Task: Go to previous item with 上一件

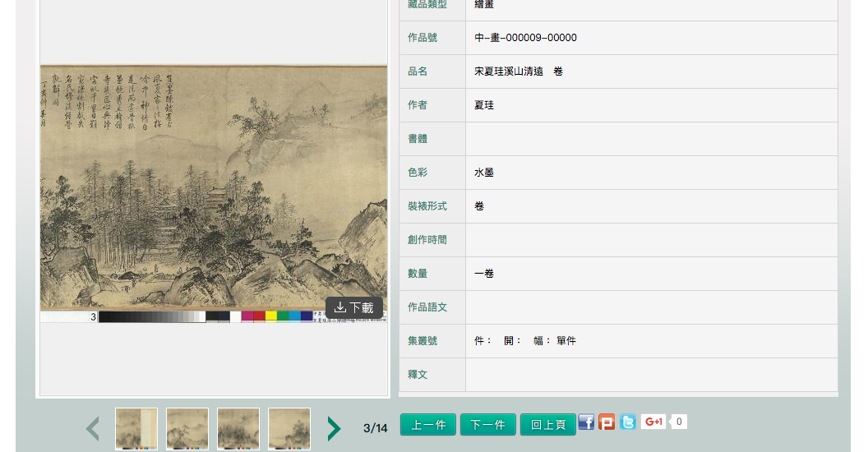Action: (428, 424)
